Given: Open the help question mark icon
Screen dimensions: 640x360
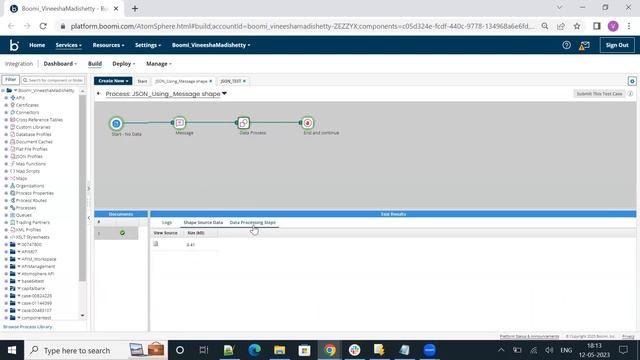Looking at the screenshot, I should pyautogui.click(x=566, y=45).
